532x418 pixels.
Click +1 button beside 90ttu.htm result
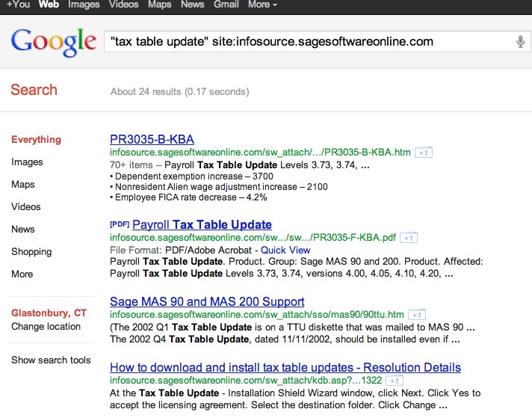coord(417,315)
